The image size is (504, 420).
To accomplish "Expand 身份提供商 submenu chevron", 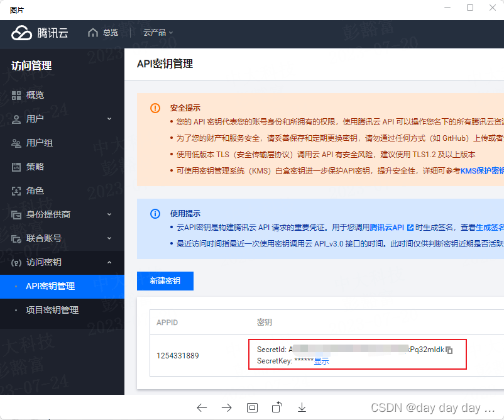I will [x=109, y=214].
